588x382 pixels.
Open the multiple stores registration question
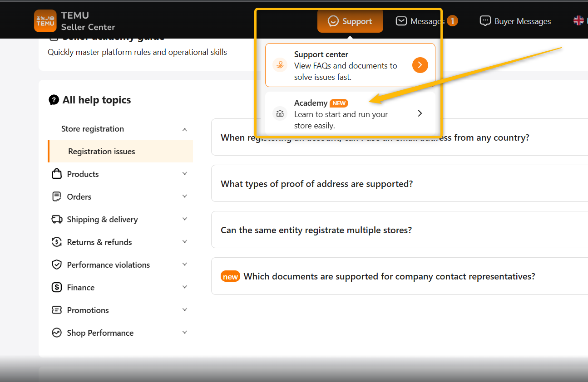[400, 230]
